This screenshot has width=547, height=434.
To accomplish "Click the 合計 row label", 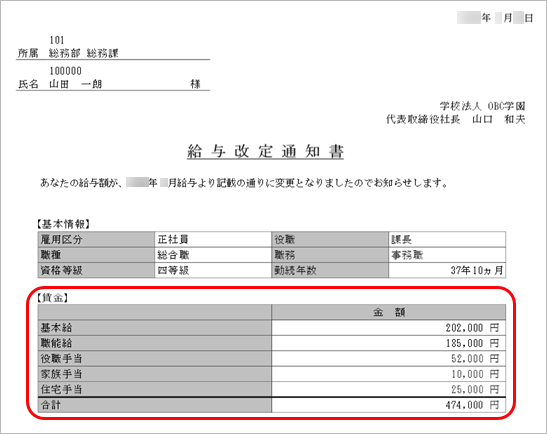I will tap(155, 405).
